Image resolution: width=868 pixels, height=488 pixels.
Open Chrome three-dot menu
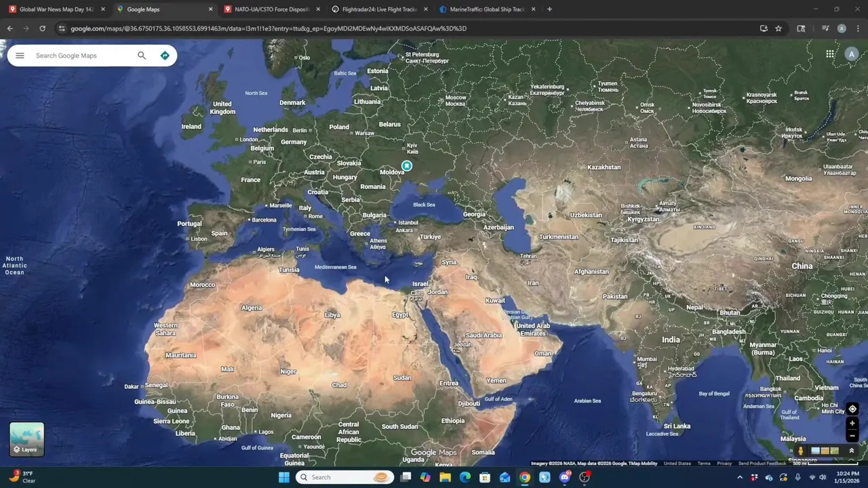point(858,28)
